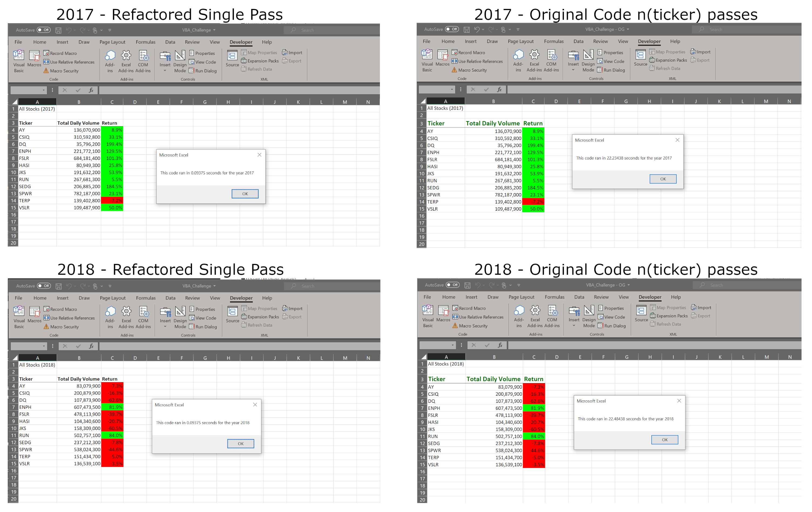Click Design Mode in 2017 Refactored window
Image resolution: width=812 pixels, height=512 pixels.
point(180,61)
